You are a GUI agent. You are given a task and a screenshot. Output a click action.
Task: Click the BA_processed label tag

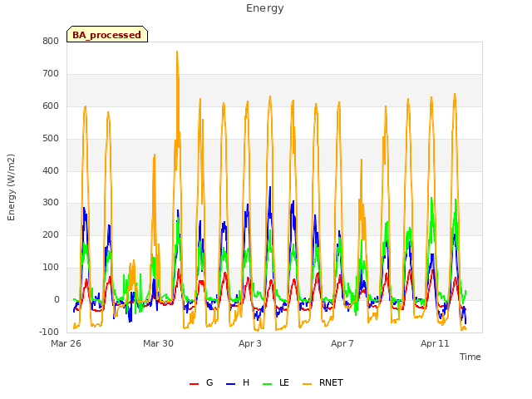[x=107, y=34]
